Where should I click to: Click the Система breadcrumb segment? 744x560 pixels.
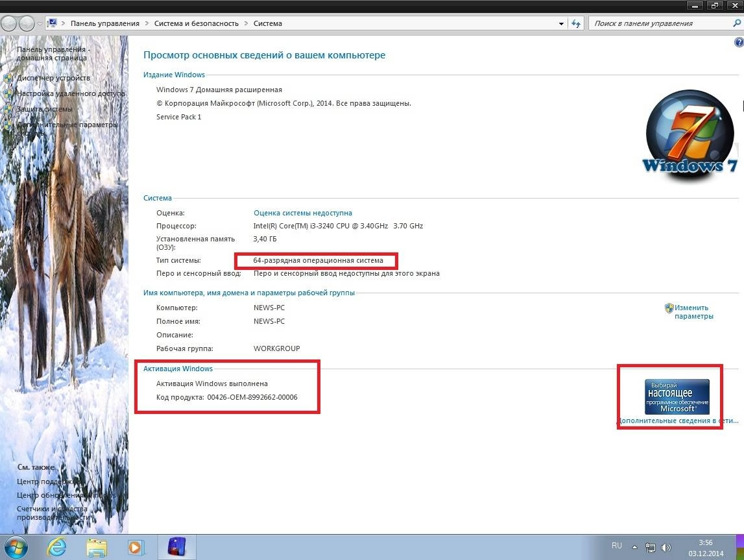coord(268,23)
